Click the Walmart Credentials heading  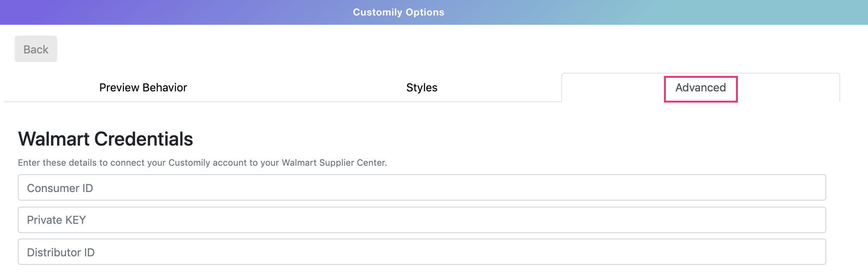[x=105, y=139]
